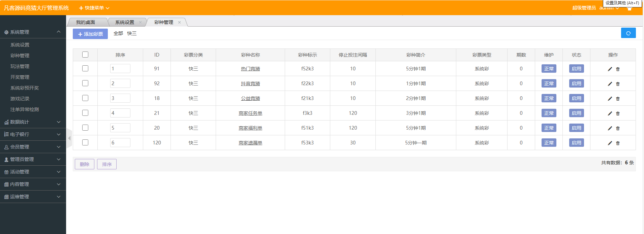Click edit pencil icon for 热门竞猜 row

click(x=610, y=69)
